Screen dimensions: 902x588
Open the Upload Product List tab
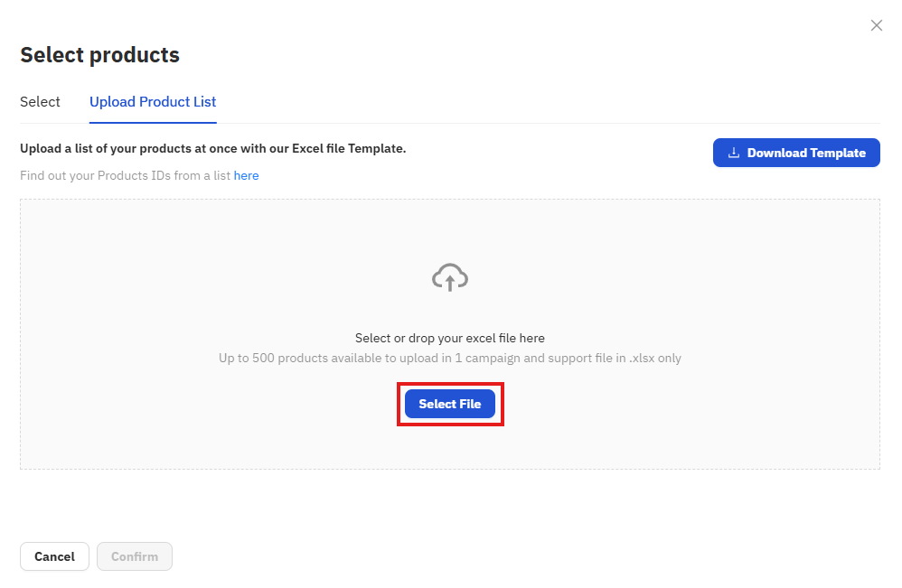point(153,102)
